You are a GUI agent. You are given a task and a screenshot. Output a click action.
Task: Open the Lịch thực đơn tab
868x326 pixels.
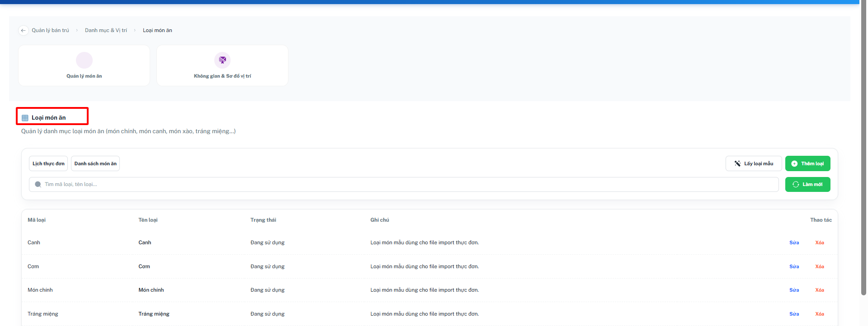tap(48, 163)
